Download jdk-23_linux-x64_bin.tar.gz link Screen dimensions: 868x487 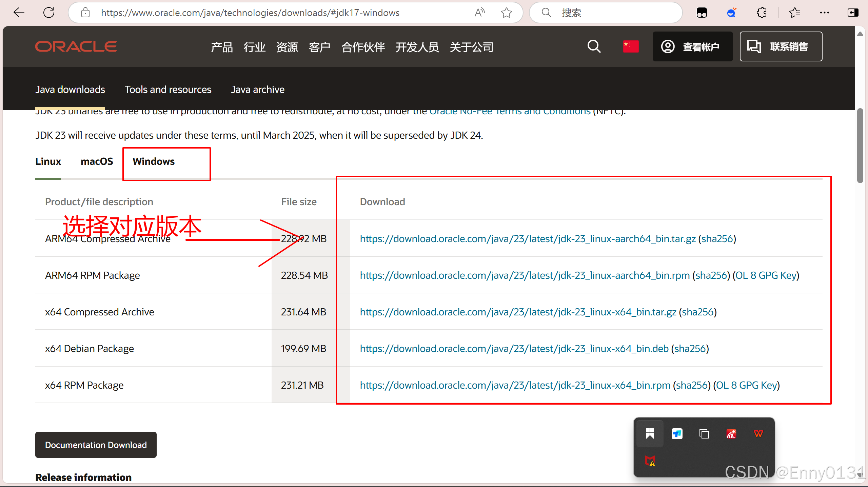coord(518,312)
